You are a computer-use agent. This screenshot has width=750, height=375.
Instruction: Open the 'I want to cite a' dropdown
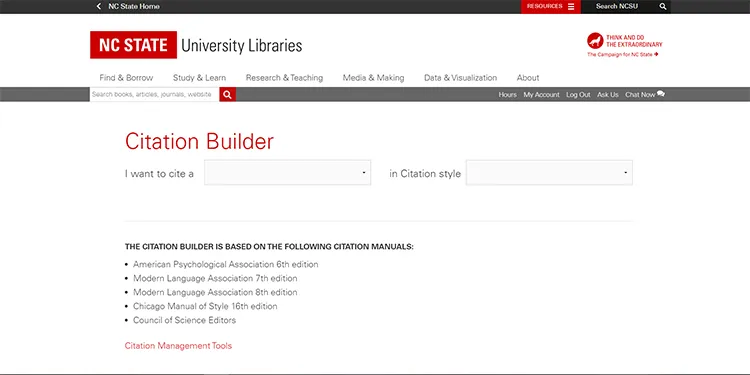(287, 173)
